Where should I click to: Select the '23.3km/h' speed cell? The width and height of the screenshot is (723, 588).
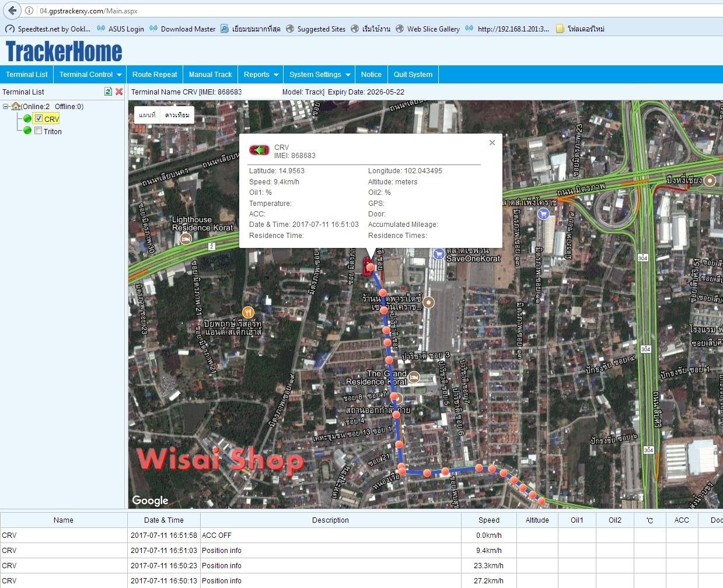coord(489,566)
